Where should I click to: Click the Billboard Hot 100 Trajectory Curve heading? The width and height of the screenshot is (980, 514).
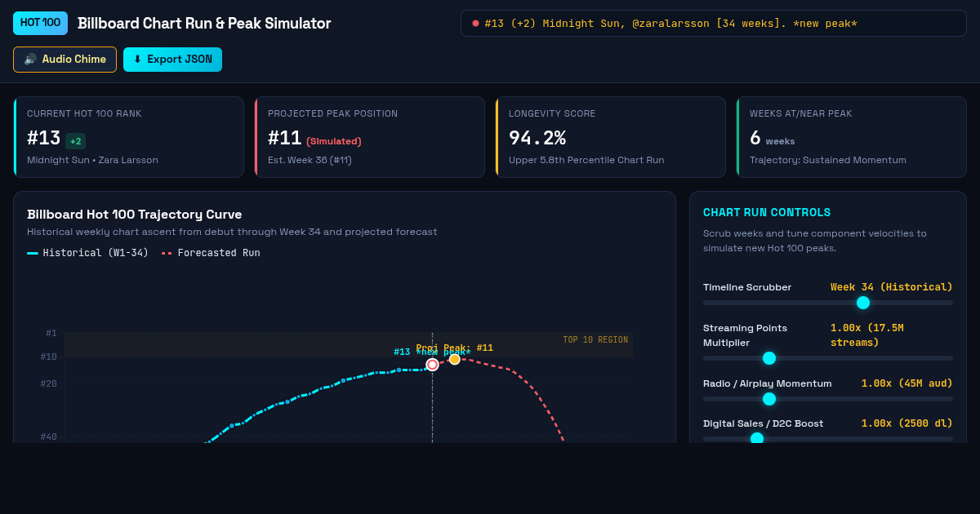tap(135, 215)
